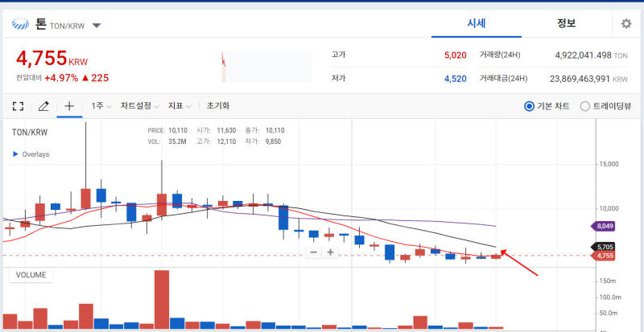Click the high price value 5,020

tap(455, 55)
